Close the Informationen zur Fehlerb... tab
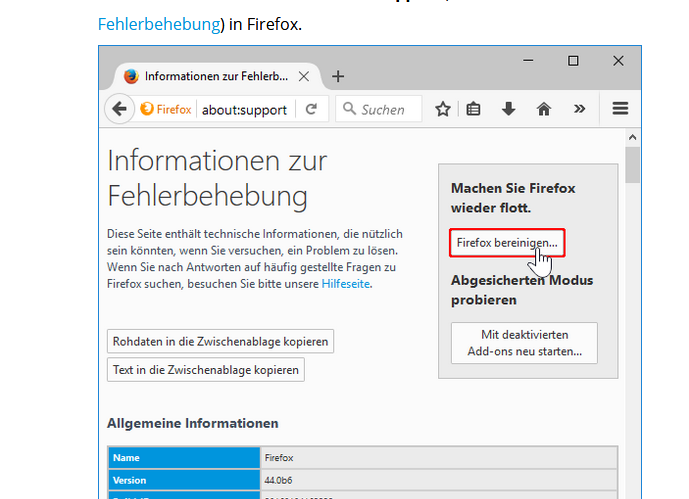689x499 pixels. pyautogui.click(x=304, y=76)
